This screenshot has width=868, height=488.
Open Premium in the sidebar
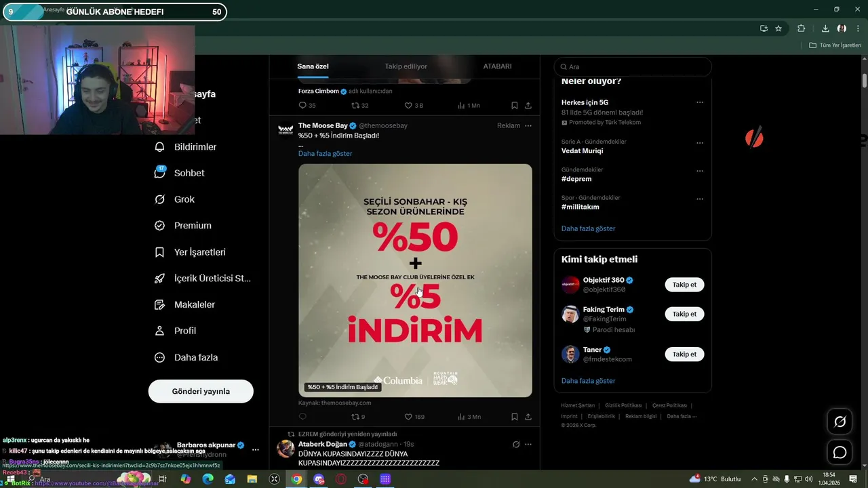coord(183,226)
